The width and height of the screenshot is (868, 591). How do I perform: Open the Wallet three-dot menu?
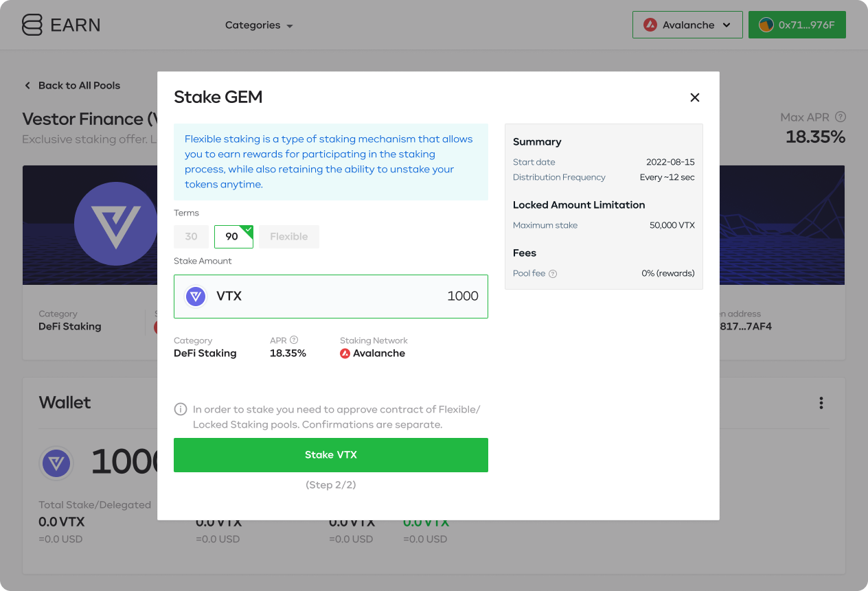click(x=821, y=403)
